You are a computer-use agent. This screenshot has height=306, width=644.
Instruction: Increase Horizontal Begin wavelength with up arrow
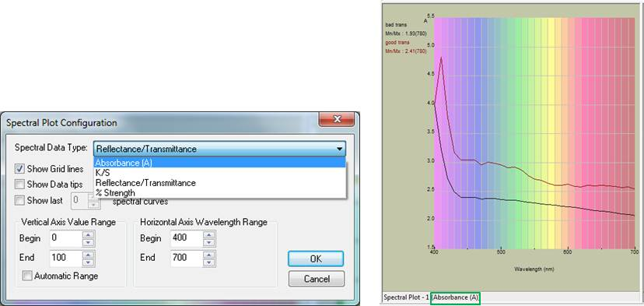point(209,234)
